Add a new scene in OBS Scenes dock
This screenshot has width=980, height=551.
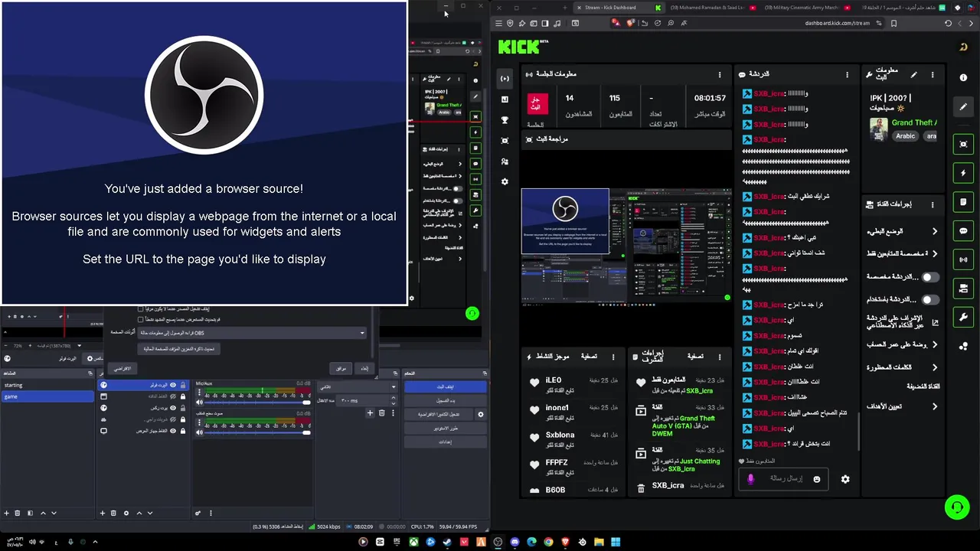coord(5,513)
